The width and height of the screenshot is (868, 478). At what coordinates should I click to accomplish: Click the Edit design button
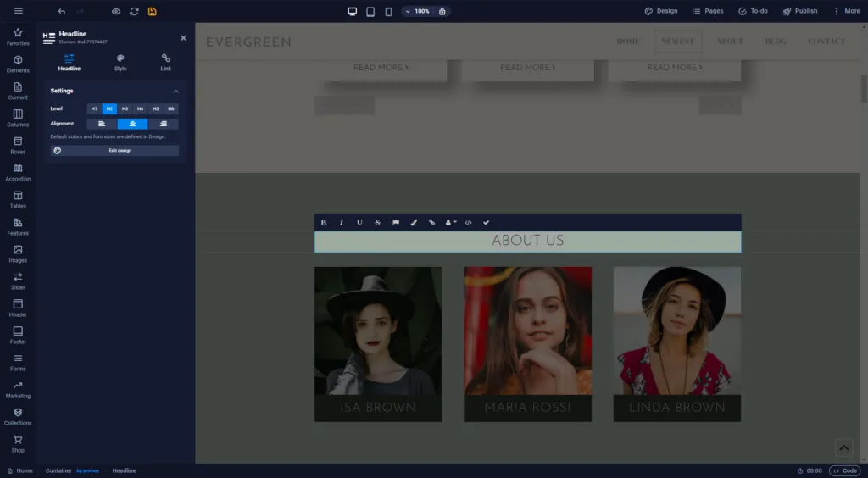[x=114, y=151]
